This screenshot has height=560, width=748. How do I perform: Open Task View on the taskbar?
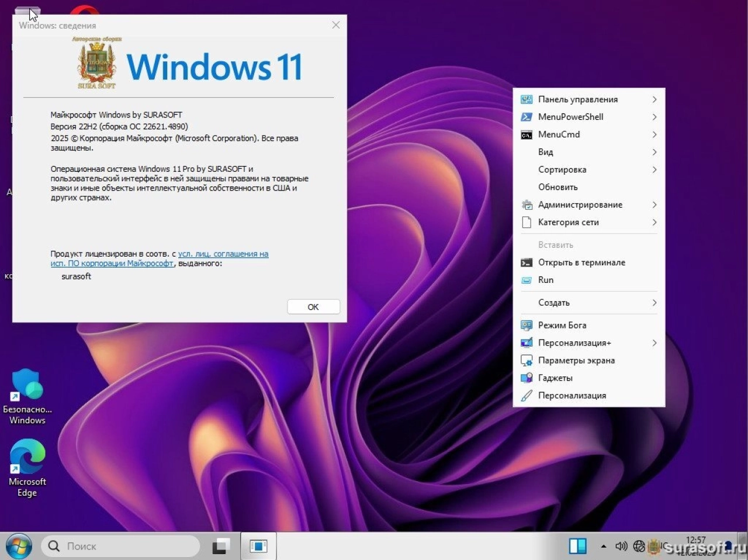(221, 546)
